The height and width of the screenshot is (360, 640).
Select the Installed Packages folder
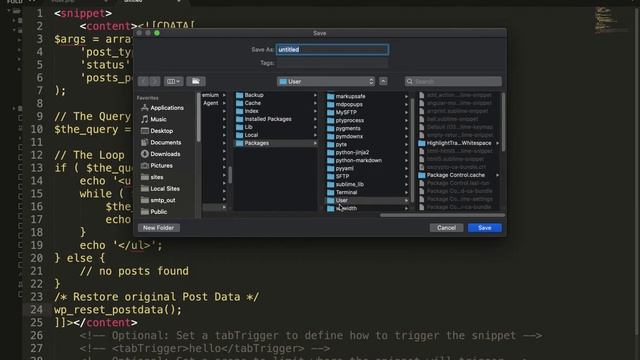(x=276, y=119)
